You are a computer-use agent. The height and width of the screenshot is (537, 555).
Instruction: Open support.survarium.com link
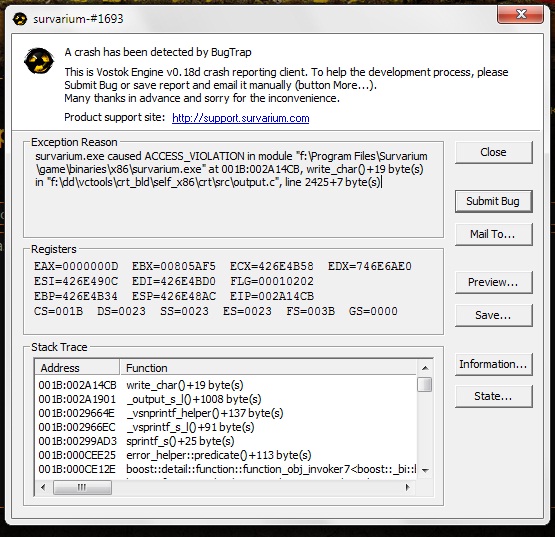point(241,118)
